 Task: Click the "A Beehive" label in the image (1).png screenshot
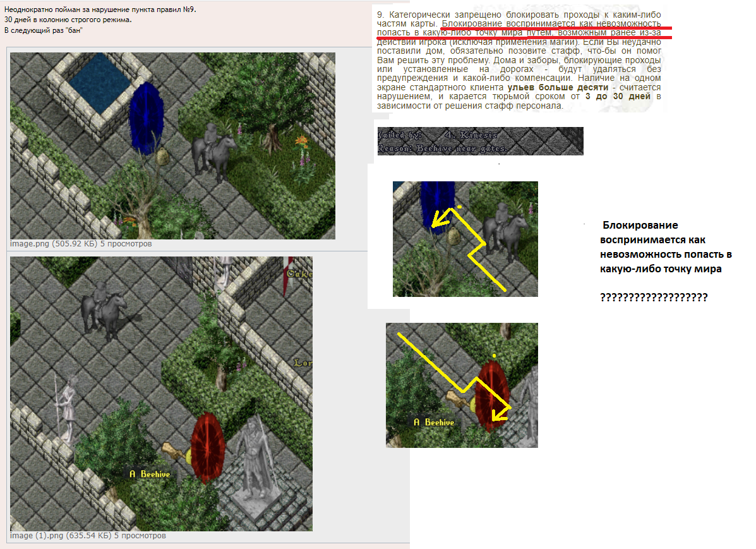[150, 474]
